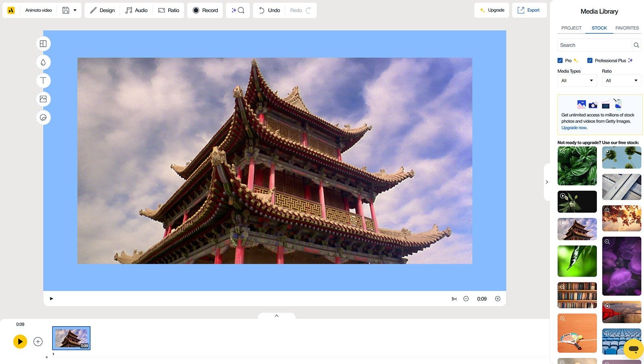Open the magic search tool in toolbar
Viewport: 644px width, 364px height.
pos(237,10)
